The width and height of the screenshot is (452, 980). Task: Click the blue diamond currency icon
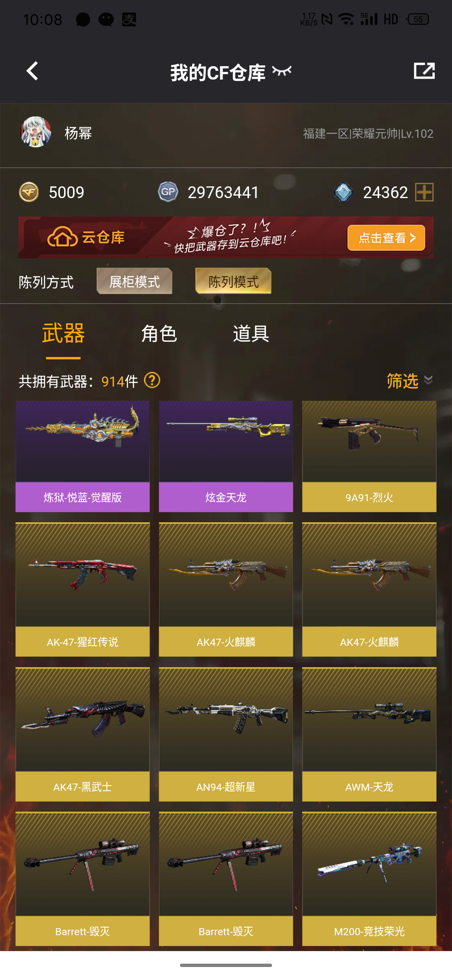click(343, 192)
